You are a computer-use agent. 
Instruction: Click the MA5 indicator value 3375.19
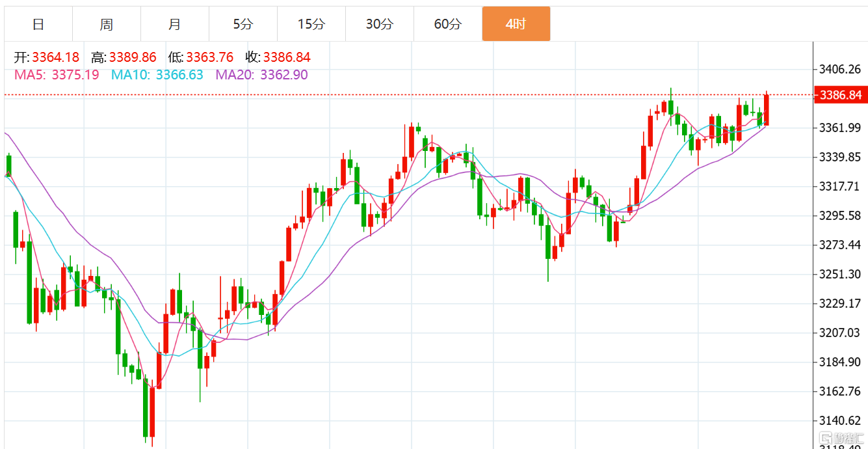(x=75, y=75)
